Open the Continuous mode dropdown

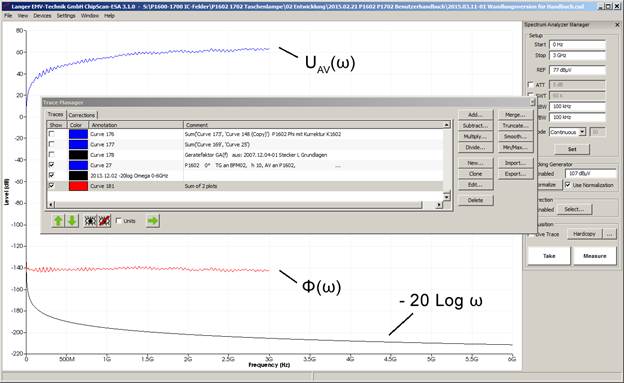pos(582,132)
